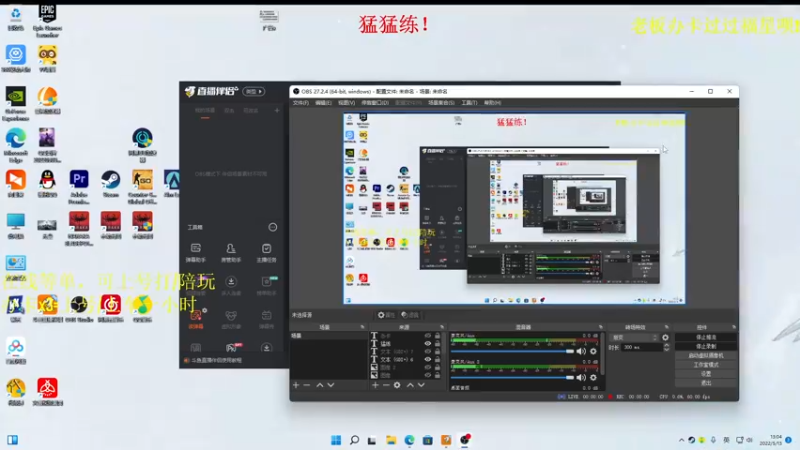Open Steam from the desktop
This screenshot has width=800, height=450.
(x=110, y=184)
